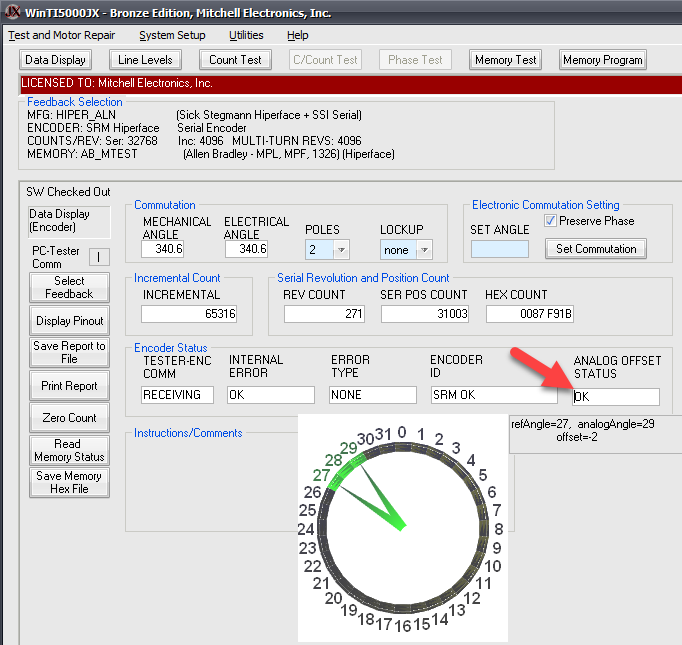Click the Data Display toolbar button
This screenshot has width=682, height=645.
55,60
